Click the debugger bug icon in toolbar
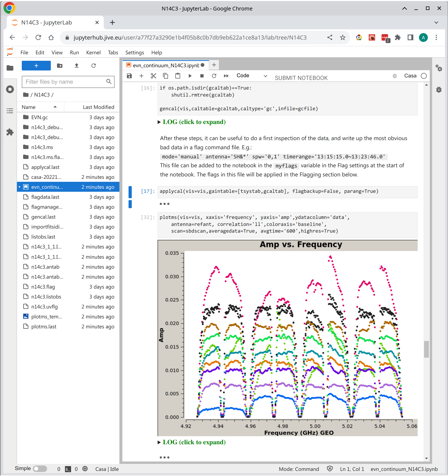 pos(395,76)
